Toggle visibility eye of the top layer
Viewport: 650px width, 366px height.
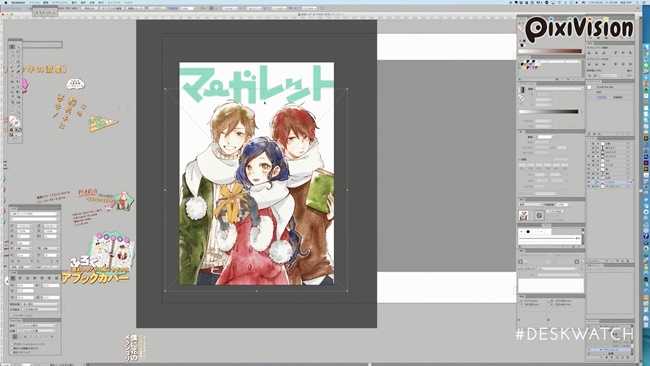(589, 143)
